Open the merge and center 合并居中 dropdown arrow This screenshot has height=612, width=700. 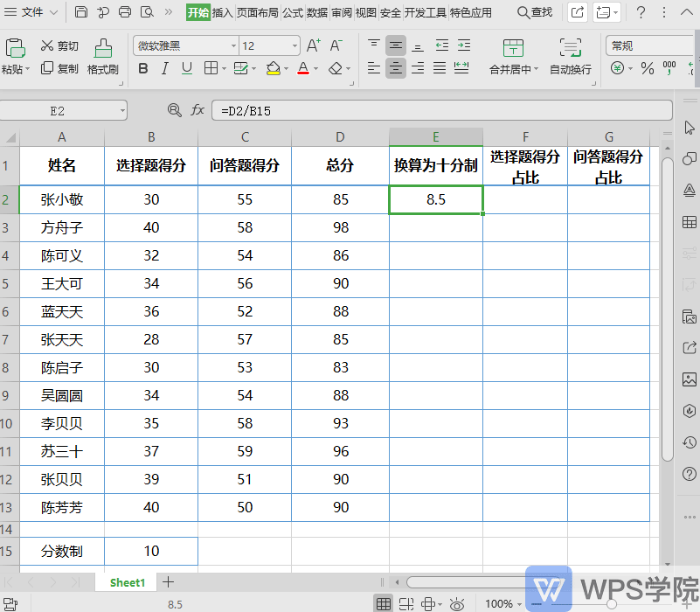click(x=535, y=68)
